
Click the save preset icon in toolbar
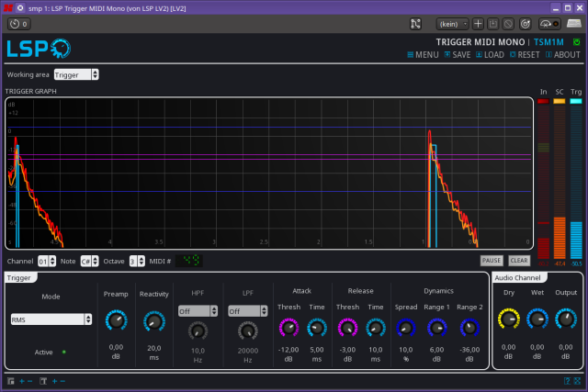tap(492, 23)
